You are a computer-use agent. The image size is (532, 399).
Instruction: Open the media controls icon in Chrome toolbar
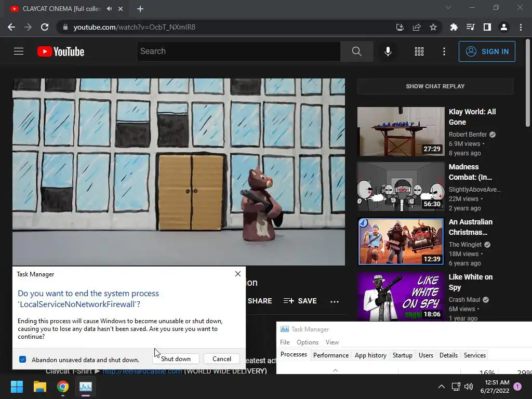[470, 27]
